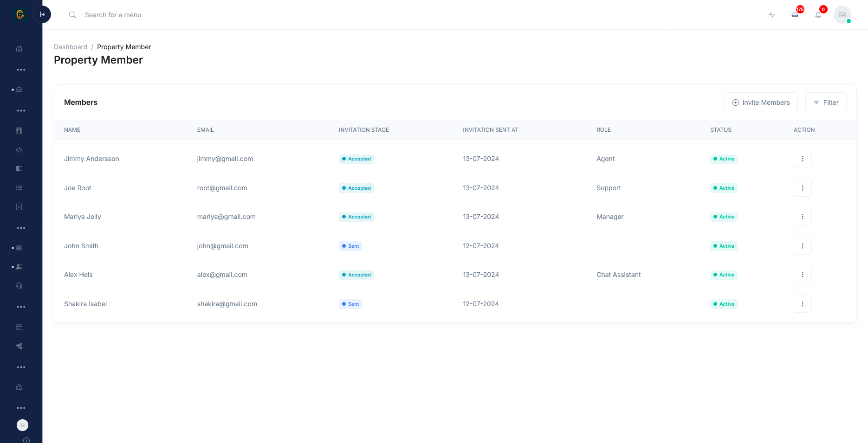The height and width of the screenshot is (443, 868).
Task: Open actions menu for Mariya Jelly
Action: coord(803,217)
